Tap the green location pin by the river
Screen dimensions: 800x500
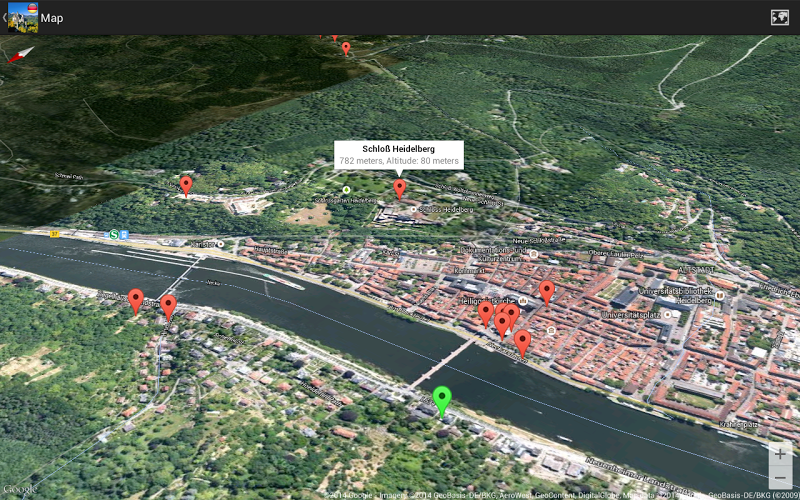(x=442, y=402)
